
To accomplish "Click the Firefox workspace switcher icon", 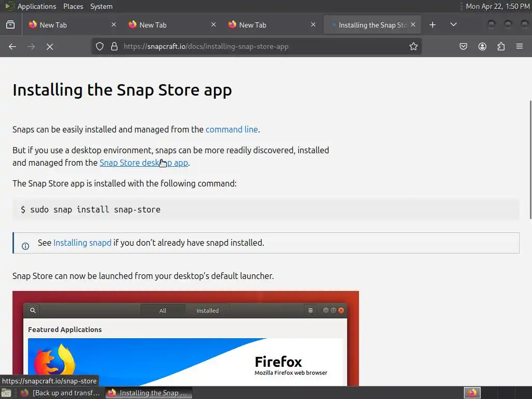I will click(x=472, y=393).
